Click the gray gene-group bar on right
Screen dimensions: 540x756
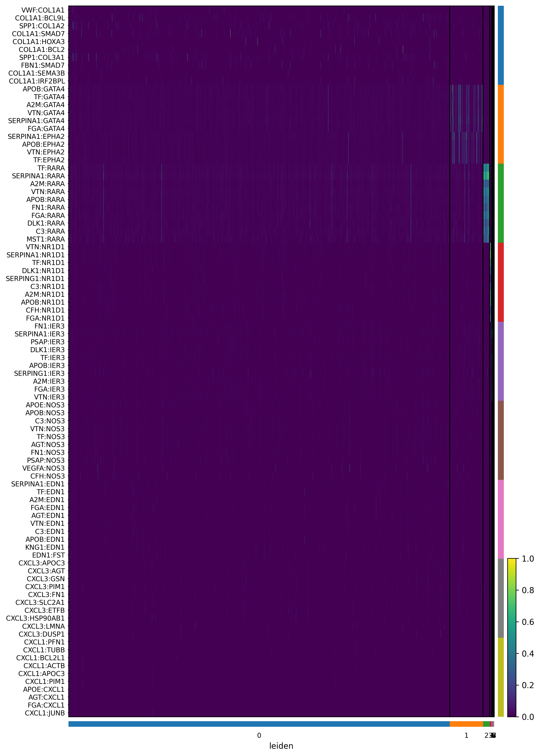(501, 598)
